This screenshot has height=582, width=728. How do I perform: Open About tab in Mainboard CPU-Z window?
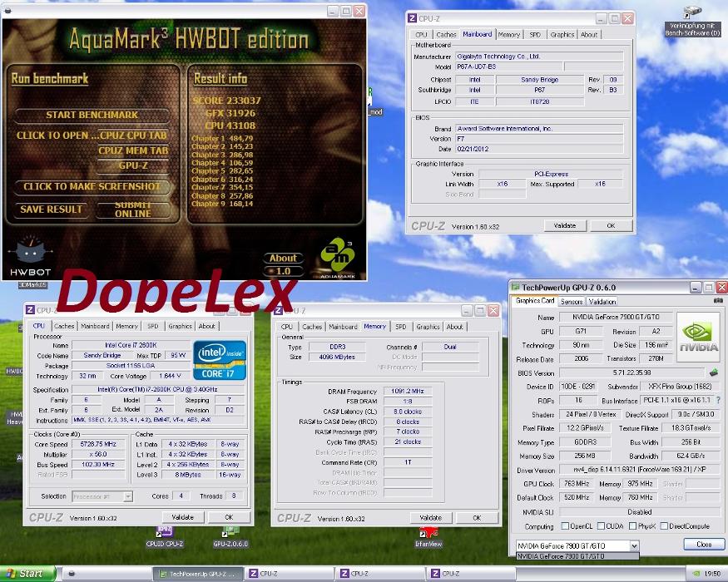pos(589,34)
